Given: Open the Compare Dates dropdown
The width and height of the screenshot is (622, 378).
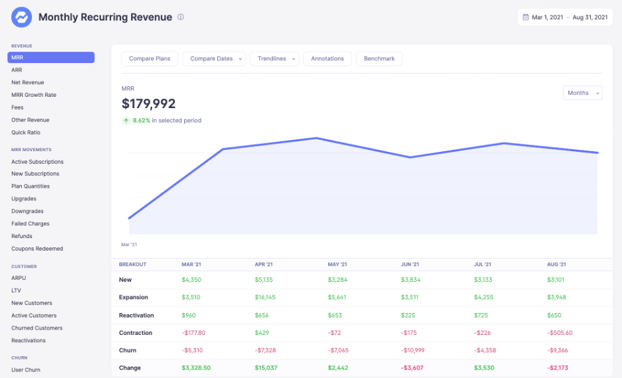Looking at the screenshot, I should coord(214,59).
